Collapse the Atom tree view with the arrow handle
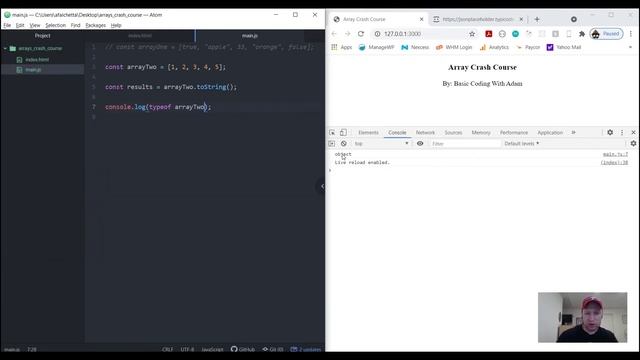The height and width of the screenshot is (360, 640). (x=321, y=187)
